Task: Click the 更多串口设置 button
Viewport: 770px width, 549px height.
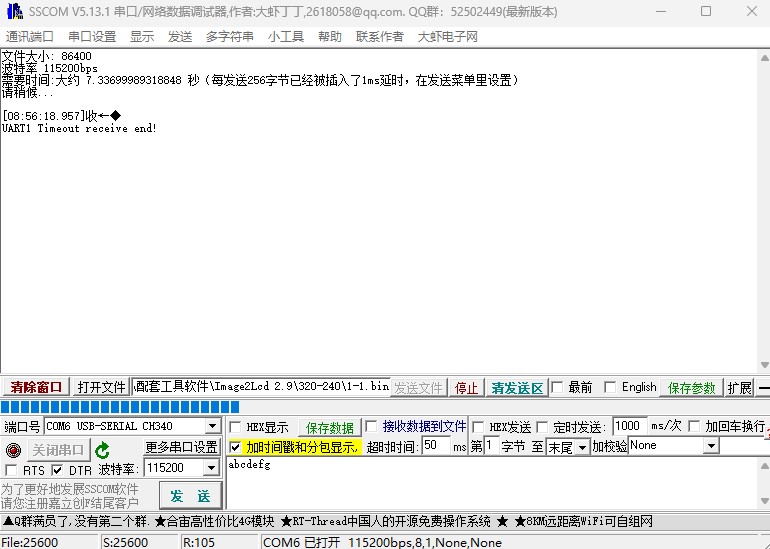Action: pos(181,447)
